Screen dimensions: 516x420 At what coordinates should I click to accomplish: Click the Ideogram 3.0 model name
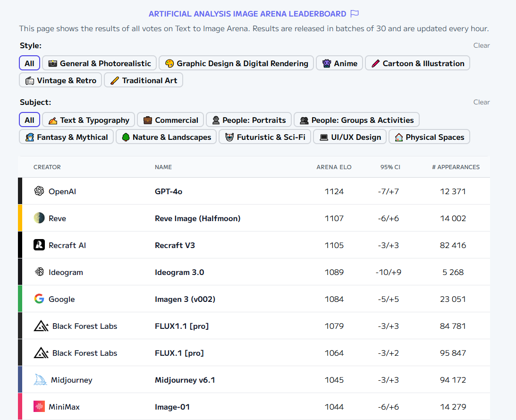179,273
